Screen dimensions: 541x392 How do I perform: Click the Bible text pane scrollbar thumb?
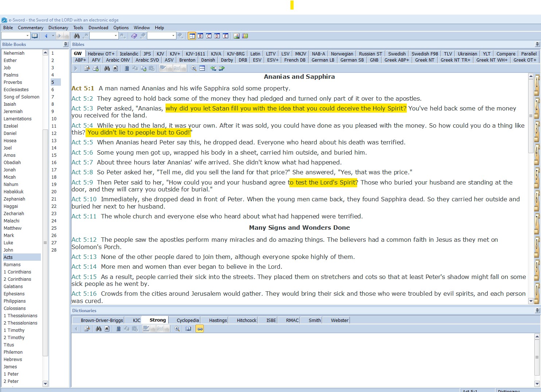point(531,116)
